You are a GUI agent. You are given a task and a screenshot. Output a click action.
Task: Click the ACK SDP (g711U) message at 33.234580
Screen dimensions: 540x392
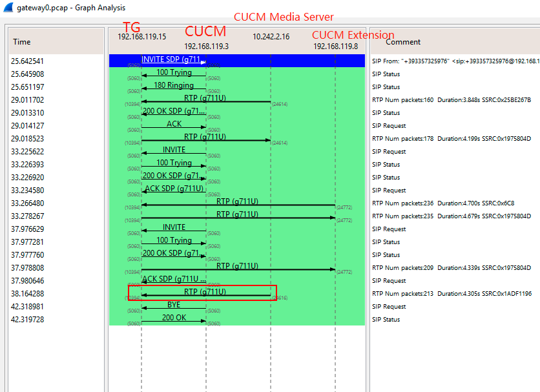[x=174, y=189]
